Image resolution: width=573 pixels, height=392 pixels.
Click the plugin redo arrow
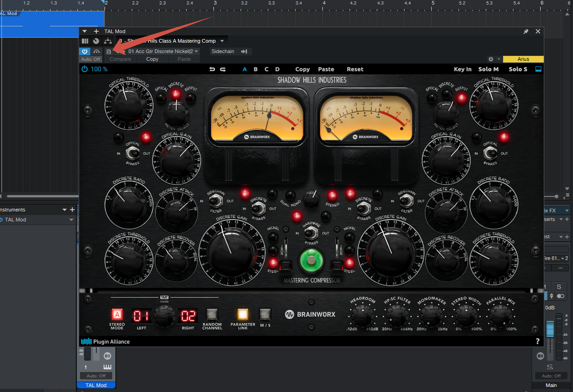[x=223, y=69]
